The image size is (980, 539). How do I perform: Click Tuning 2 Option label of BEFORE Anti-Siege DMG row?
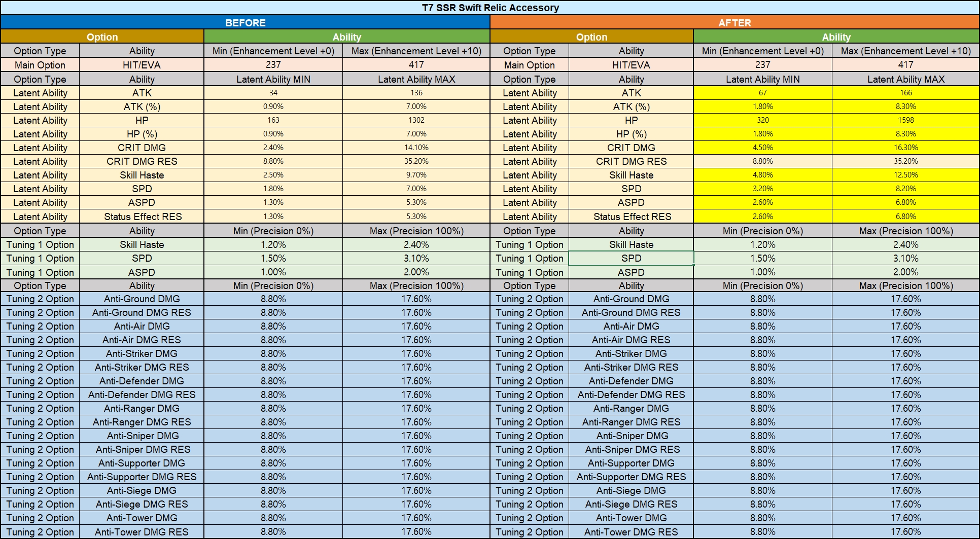click(x=40, y=490)
